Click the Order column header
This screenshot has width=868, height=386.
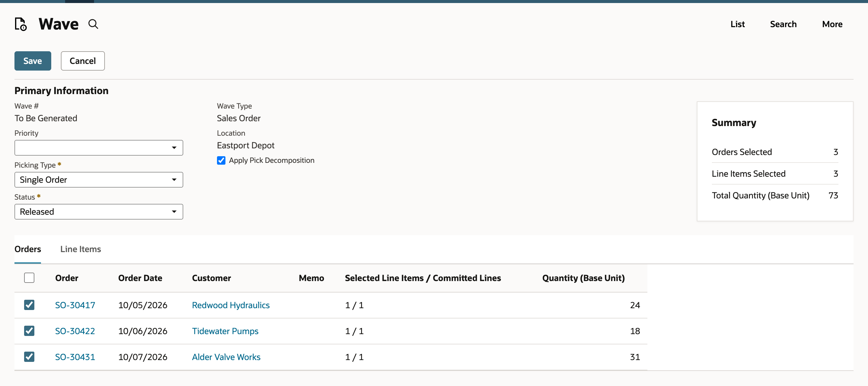67,278
